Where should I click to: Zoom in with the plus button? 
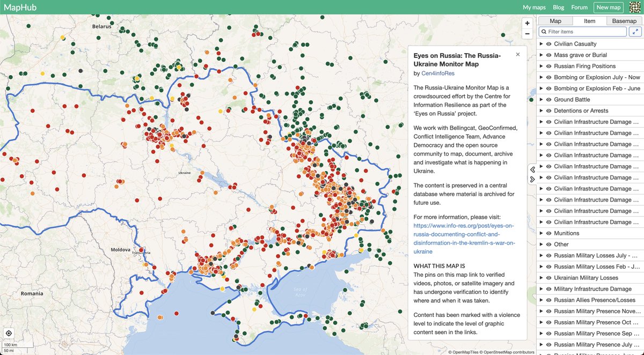pyautogui.click(x=528, y=24)
